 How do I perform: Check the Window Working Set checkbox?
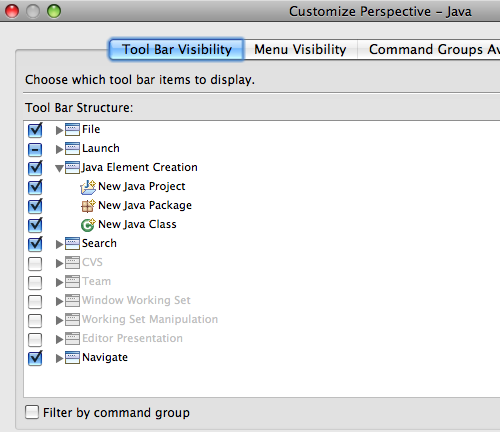pos(35,302)
